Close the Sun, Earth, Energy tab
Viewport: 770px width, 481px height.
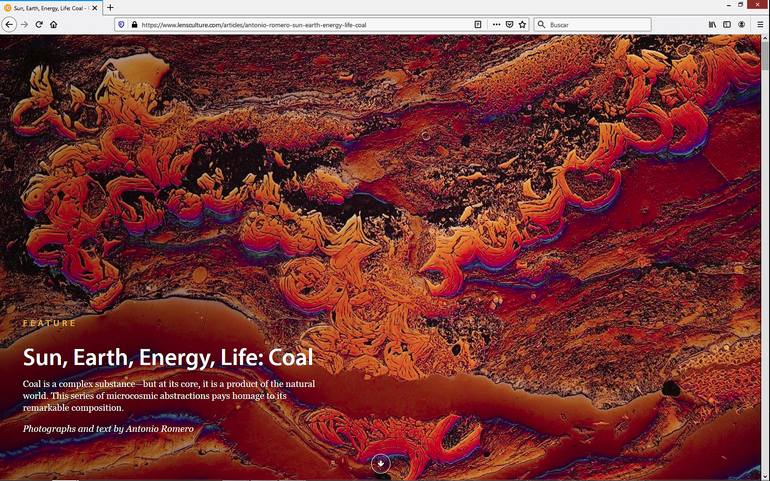(x=95, y=8)
